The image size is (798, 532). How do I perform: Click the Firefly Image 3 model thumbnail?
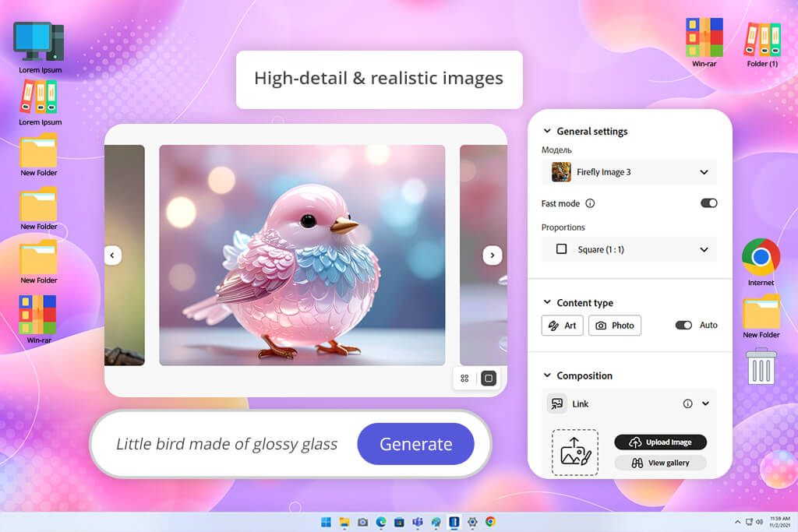[x=561, y=172]
